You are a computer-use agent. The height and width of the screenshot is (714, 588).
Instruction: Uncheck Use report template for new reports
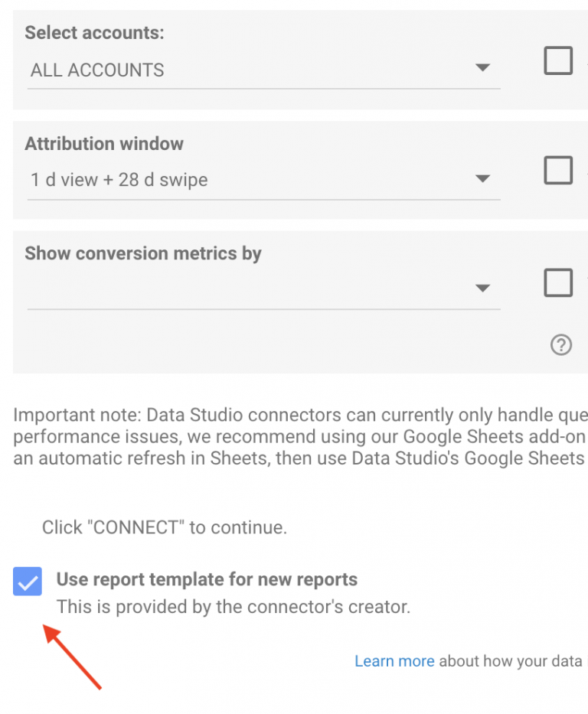(x=28, y=582)
